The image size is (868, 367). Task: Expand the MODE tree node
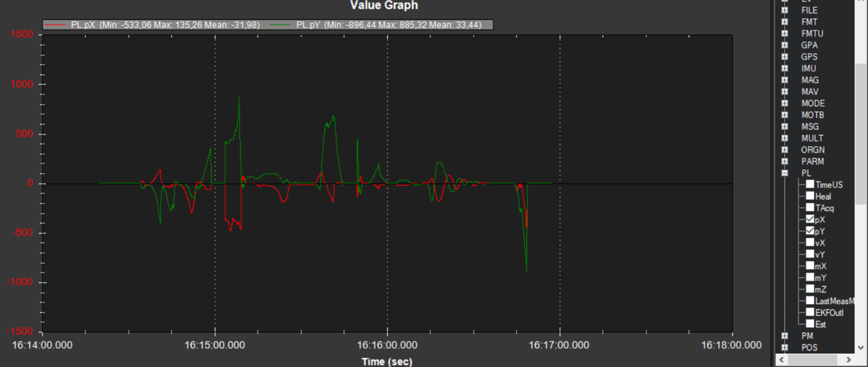pos(784,103)
